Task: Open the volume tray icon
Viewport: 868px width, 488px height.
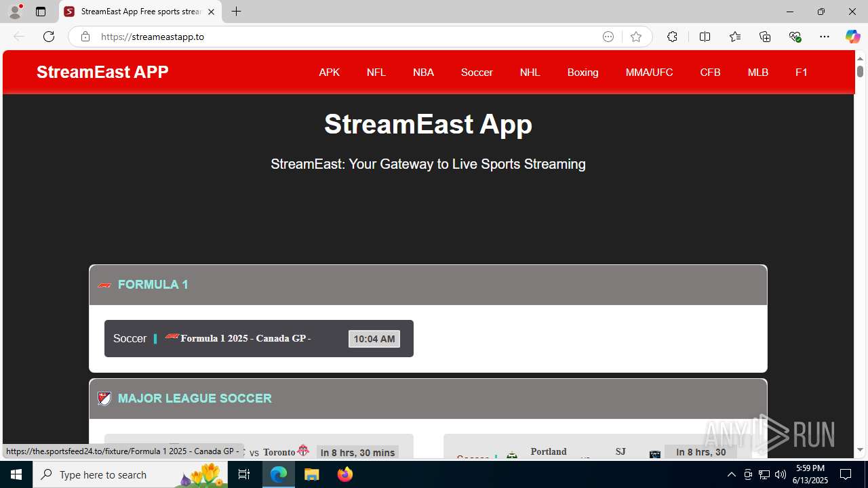Action: click(x=781, y=474)
